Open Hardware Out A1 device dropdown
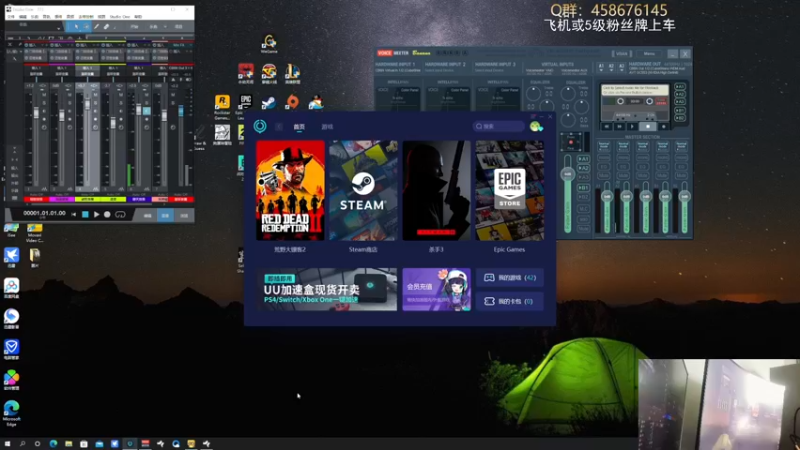Screen dimensions: 800x450 (x=601, y=67)
